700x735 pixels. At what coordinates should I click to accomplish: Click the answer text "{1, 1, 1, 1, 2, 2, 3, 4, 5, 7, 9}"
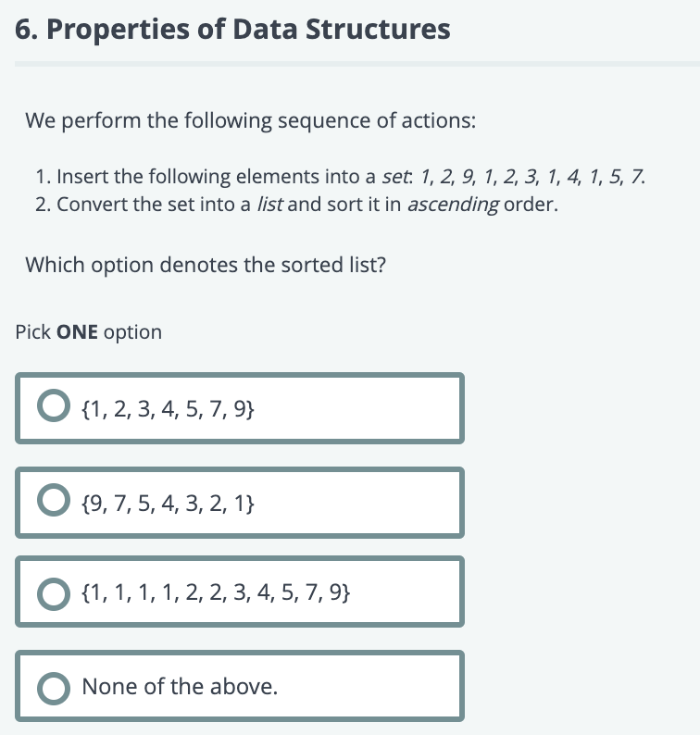pyautogui.click(x=216, y=592)
